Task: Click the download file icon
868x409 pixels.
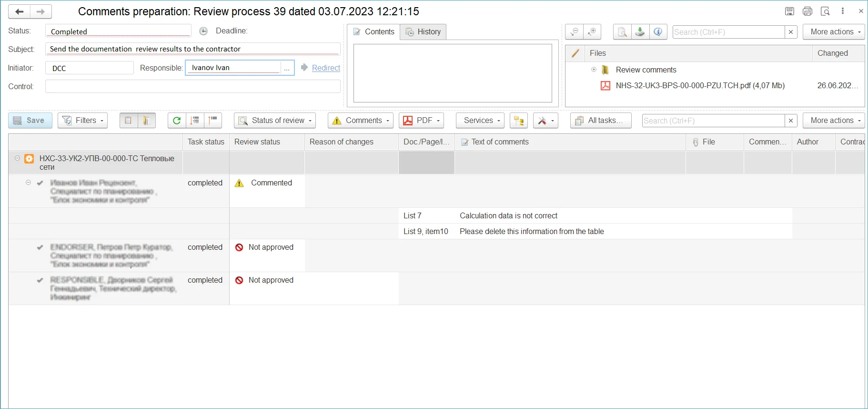Action: 640,32
